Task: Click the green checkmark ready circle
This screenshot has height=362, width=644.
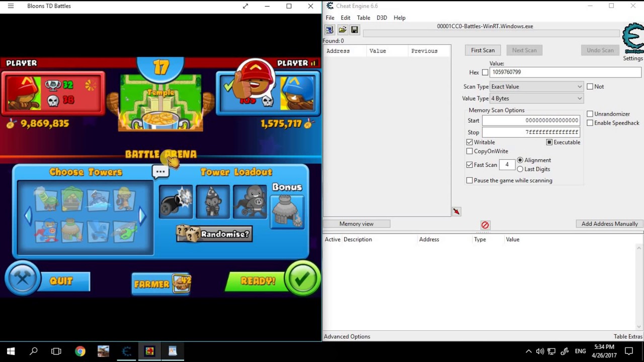Action: [302, 279]
